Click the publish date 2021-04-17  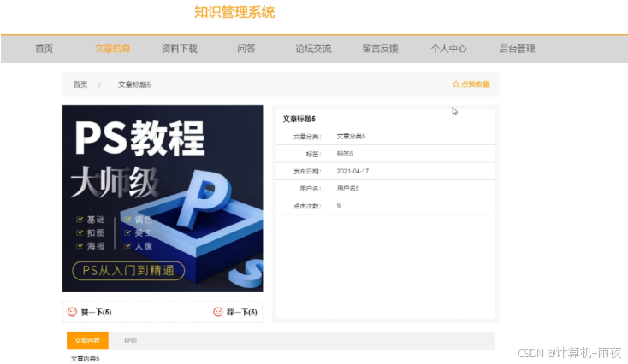pyautogui.click(x=353, y=171)
